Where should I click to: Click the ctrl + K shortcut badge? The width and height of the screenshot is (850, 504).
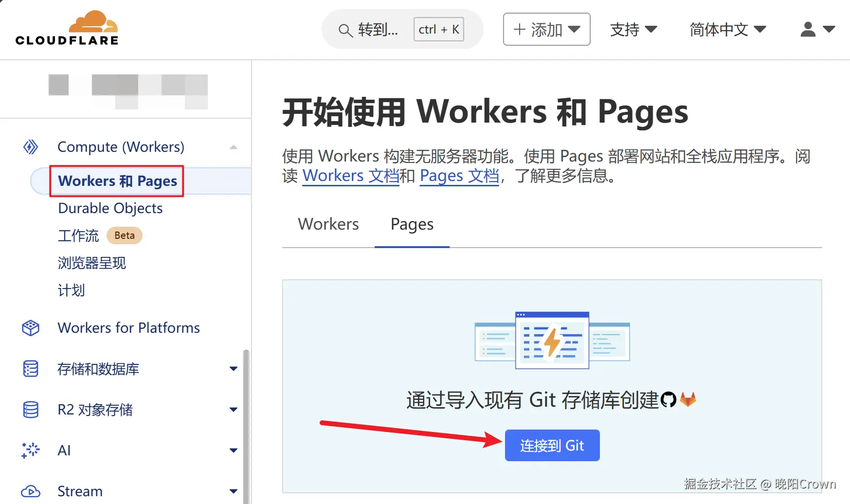pyautogui.click(x=439, y=29)
